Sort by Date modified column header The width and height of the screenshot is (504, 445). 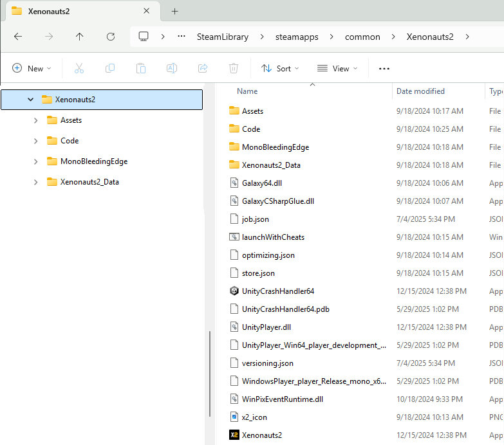[420, 91]
